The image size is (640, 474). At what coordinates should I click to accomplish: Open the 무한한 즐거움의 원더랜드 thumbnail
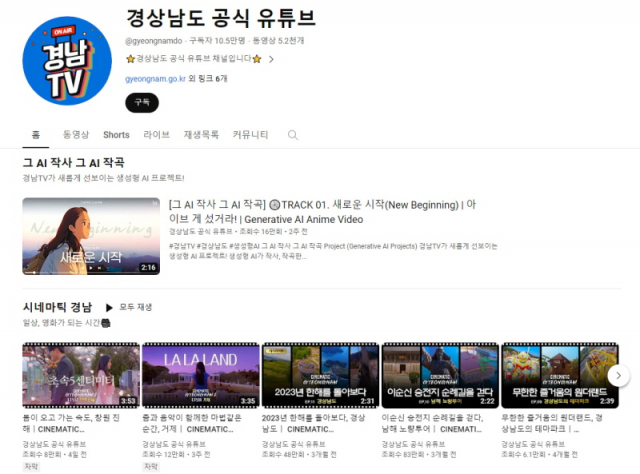560,375
